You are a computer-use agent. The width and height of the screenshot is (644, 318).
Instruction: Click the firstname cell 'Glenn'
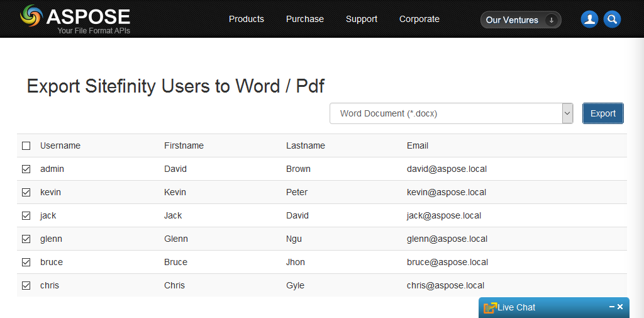click(x=176, y=239)
